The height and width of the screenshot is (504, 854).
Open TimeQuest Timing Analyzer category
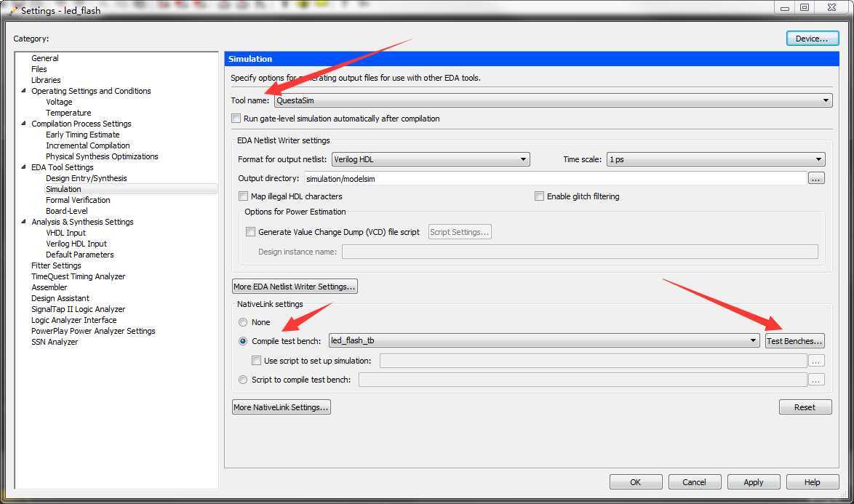coord(78,276)
